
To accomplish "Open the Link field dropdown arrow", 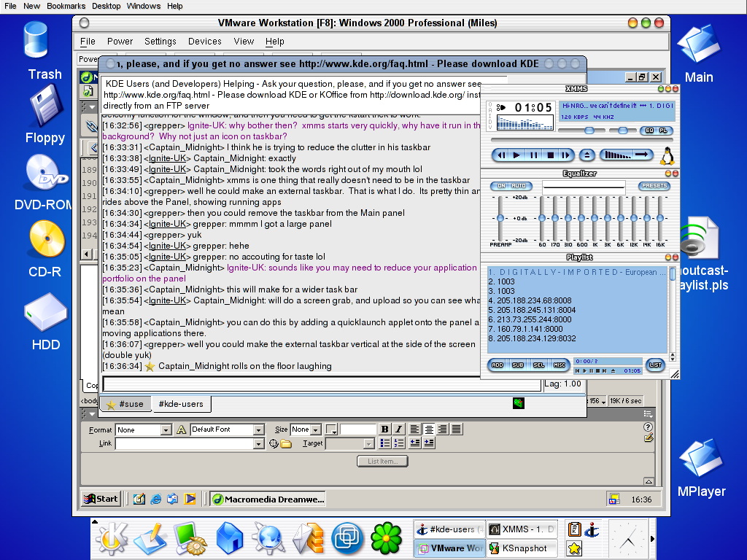I will point(259,443).
